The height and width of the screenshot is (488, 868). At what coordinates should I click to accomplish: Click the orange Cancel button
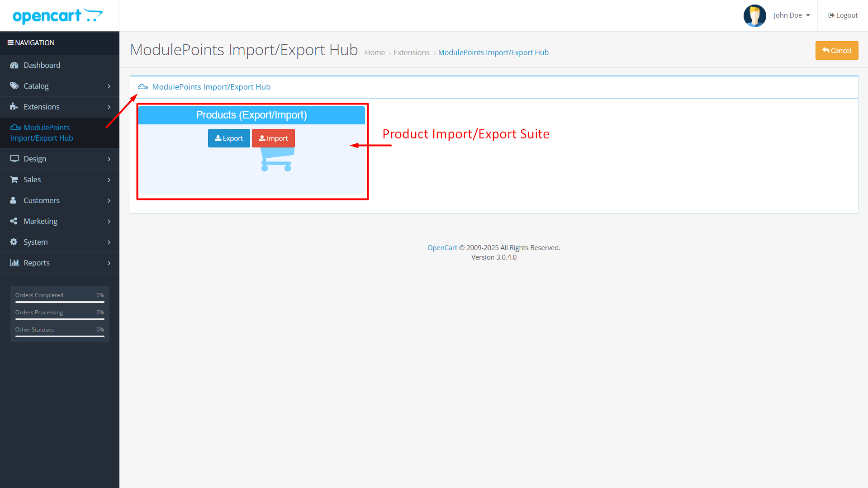click(x=837, y=51)
